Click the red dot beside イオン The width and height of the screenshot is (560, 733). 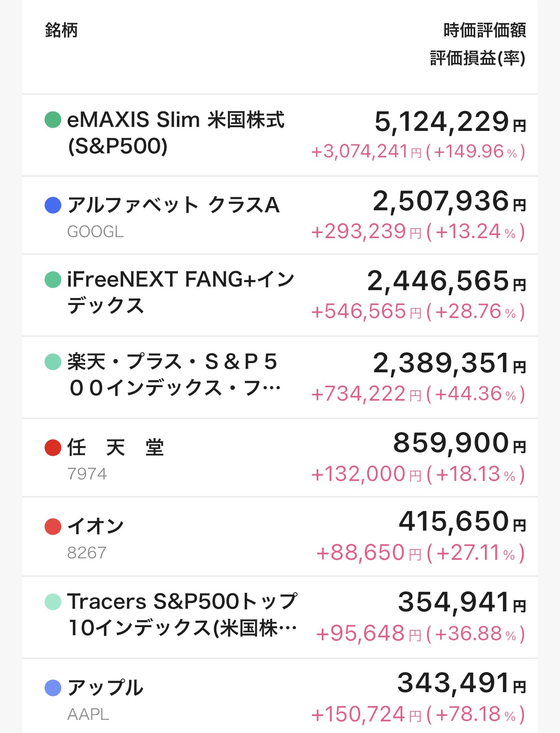point(53,526)
